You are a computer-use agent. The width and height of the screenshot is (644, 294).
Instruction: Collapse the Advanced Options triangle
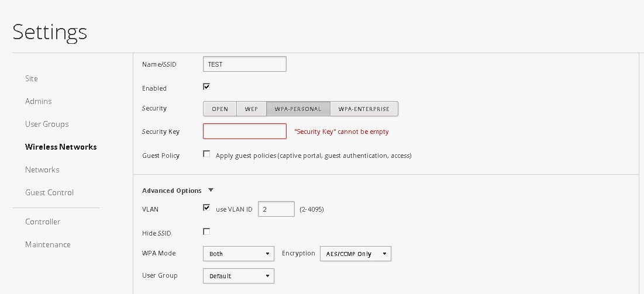[211, 190]
